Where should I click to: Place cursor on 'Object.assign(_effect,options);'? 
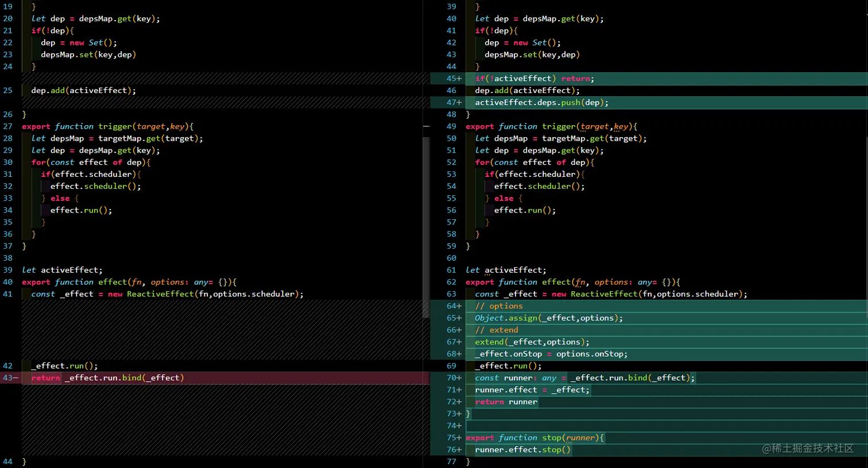(x=548, y=318)
